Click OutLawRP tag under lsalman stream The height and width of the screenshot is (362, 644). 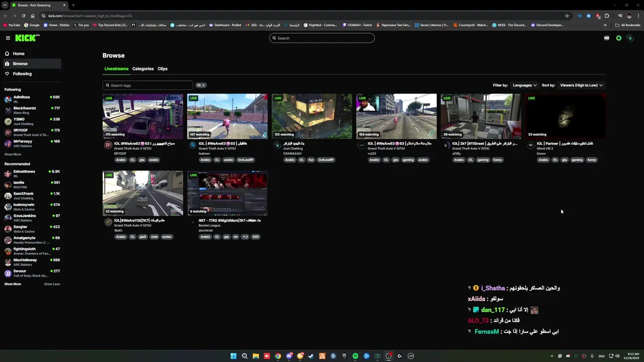246,160
